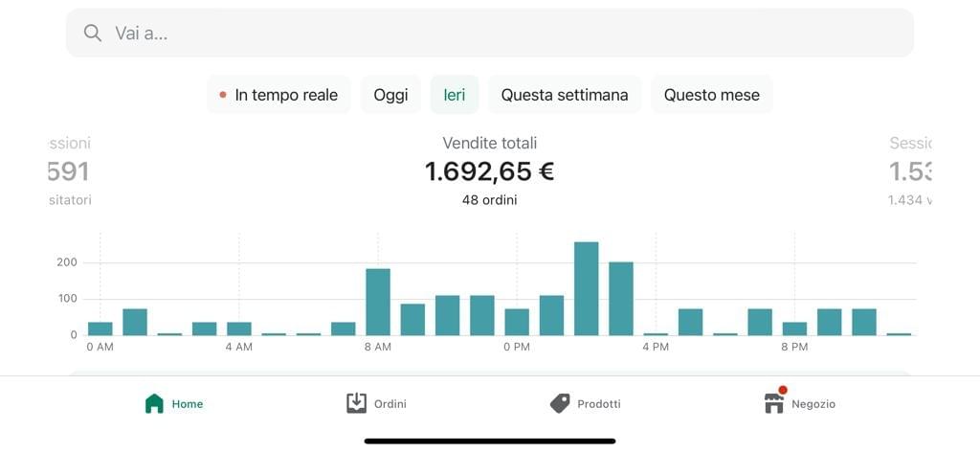Open the 48 ordini link
The image size is (980, 453).
[489, 200]
